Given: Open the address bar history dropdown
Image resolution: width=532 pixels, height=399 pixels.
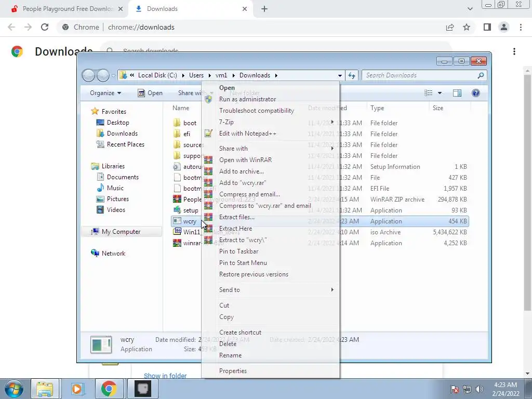Looking at the screenshot, I should (x=340, y=75).
